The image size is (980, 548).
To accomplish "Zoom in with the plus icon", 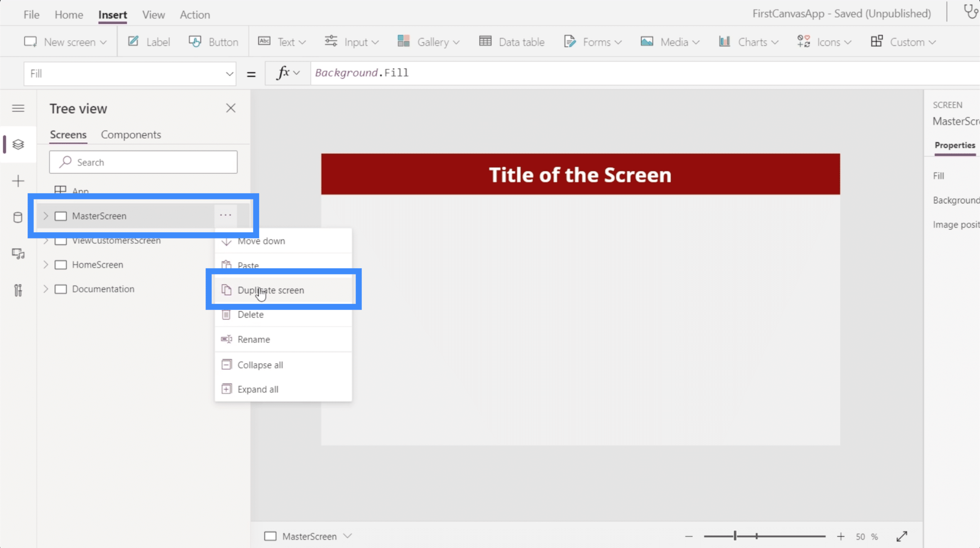I will (x=841, y=536).
